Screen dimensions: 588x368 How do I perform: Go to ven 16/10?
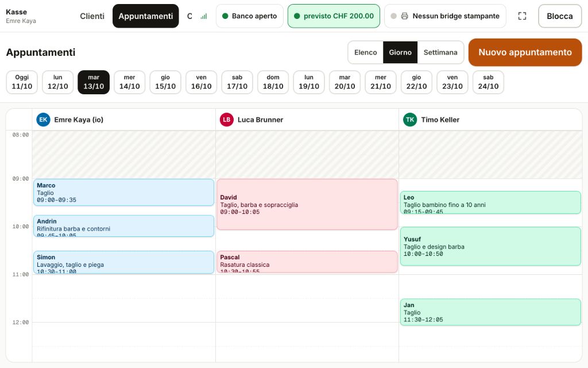pyautogui.click(x=202, y=82)
